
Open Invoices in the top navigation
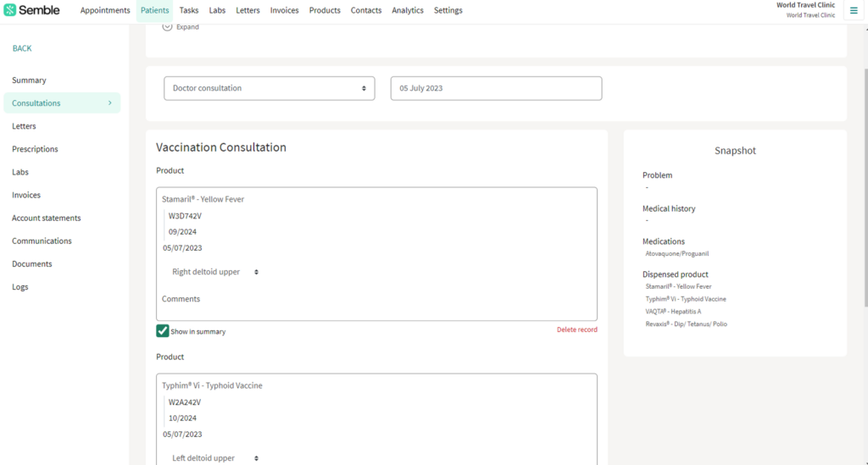tap(284, 10)
